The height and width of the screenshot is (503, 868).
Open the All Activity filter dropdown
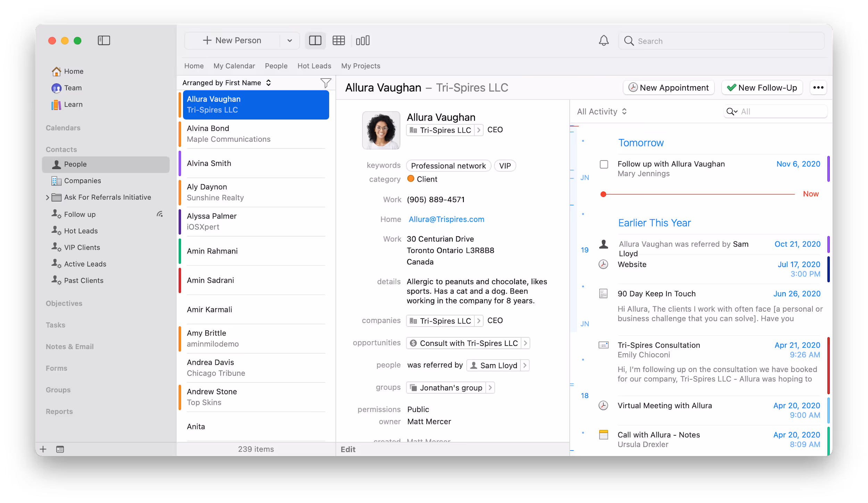click(601, 112)
